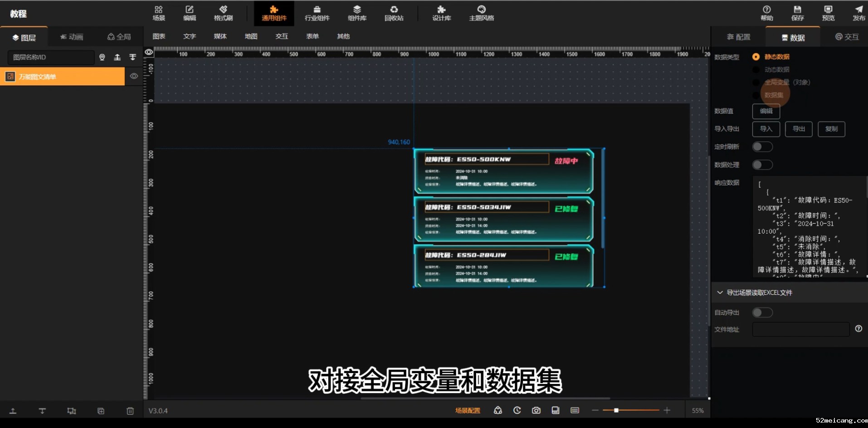Open the 图表 component category menu
The image size is (868, 428).
pos(159,36)
